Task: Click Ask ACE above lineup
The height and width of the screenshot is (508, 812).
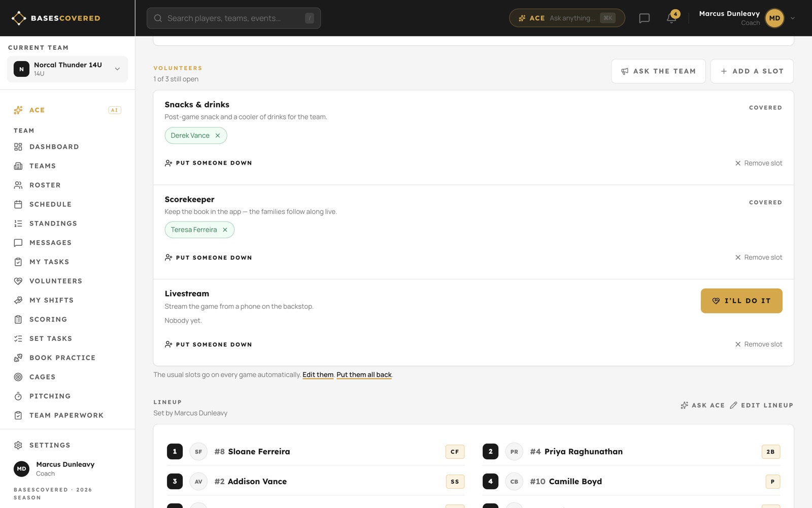Action: click(703, 405)
